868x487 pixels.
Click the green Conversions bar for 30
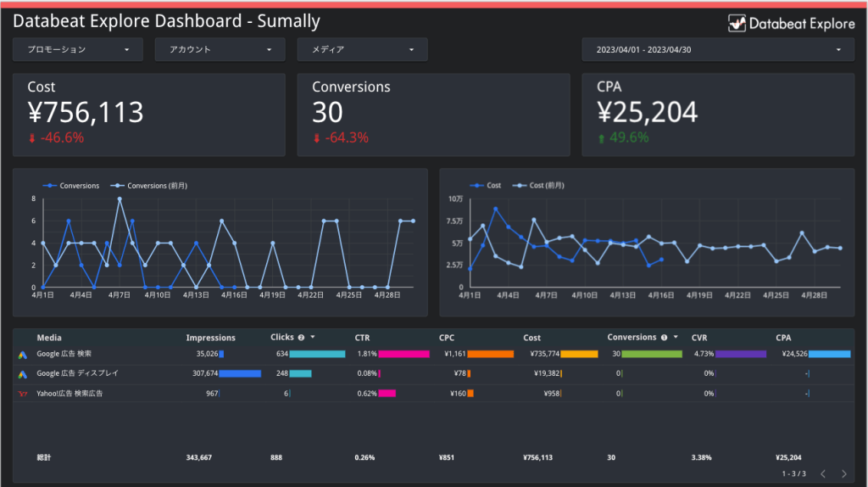tap(652, 354)
